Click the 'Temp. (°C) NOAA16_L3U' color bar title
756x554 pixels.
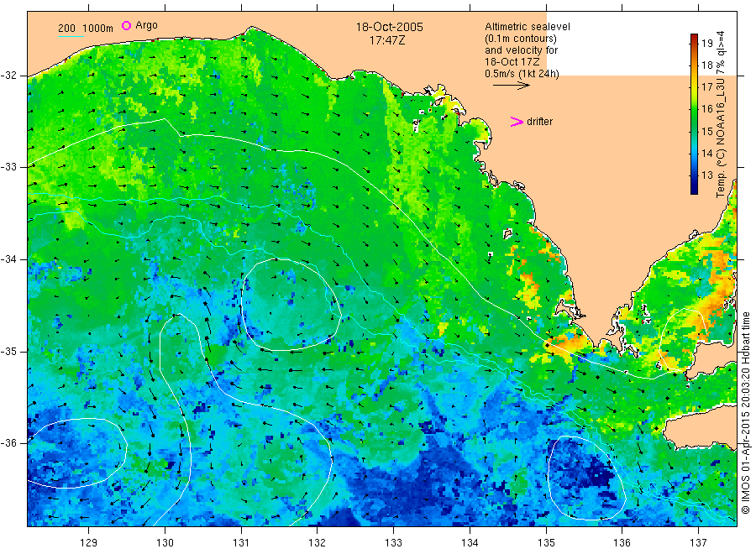(x=721, y=139)
